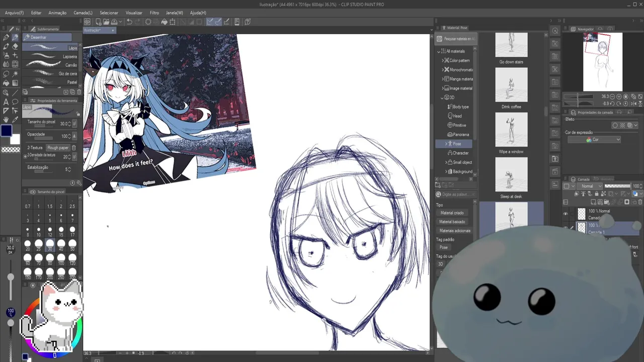Select the Decoration sparkle tool
The image size is (644, 362).
pos(15,55)
